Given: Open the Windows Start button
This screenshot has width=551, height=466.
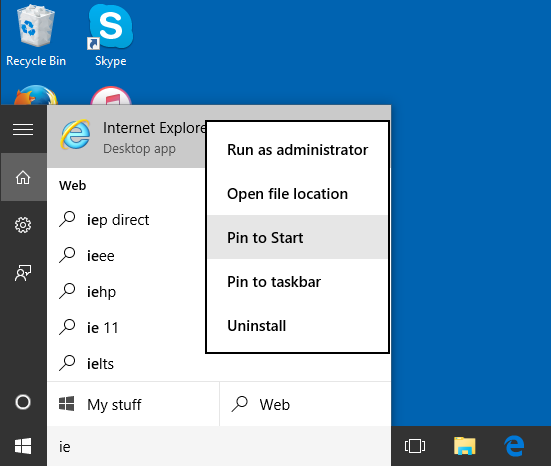Looking at the screenshot, I should [x=23, y=446].
